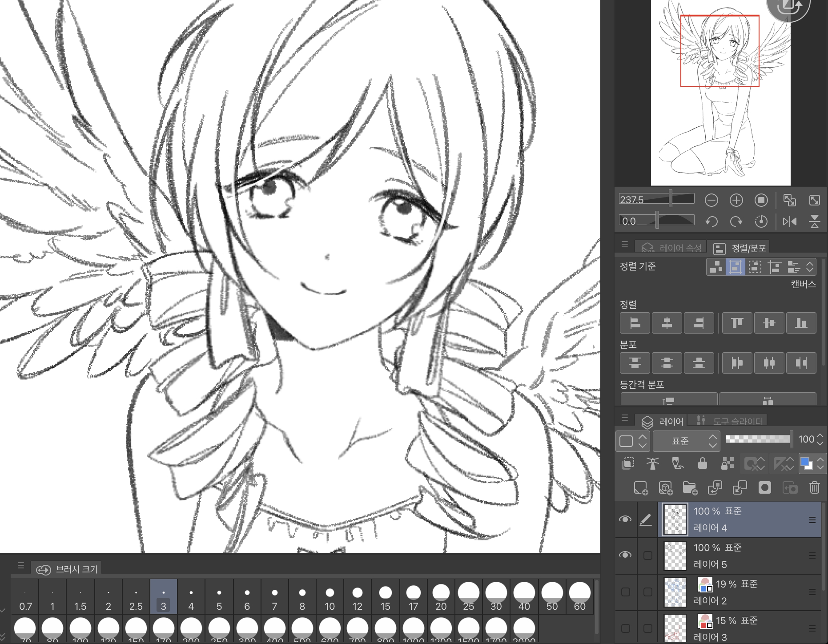Open the 표준 blending mode dropdown

tap(686, 441)
